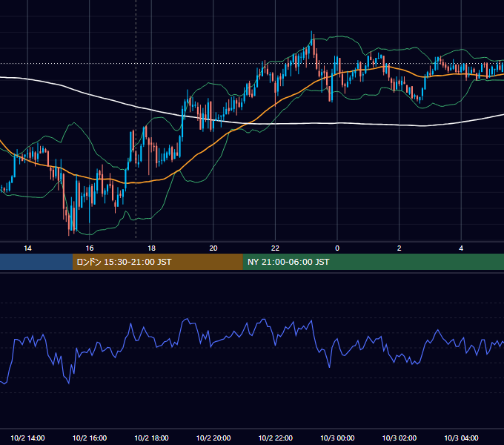Click the 10/2 14:00 time label
504x445 pixels.
(x=27, y=438)
